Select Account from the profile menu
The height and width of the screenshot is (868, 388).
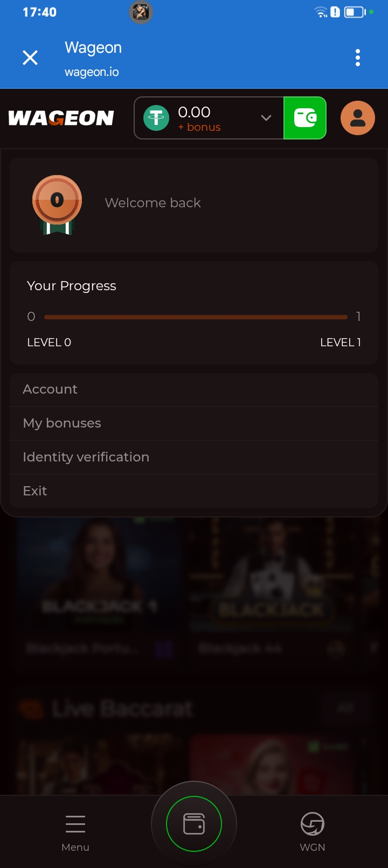[50, 389]
